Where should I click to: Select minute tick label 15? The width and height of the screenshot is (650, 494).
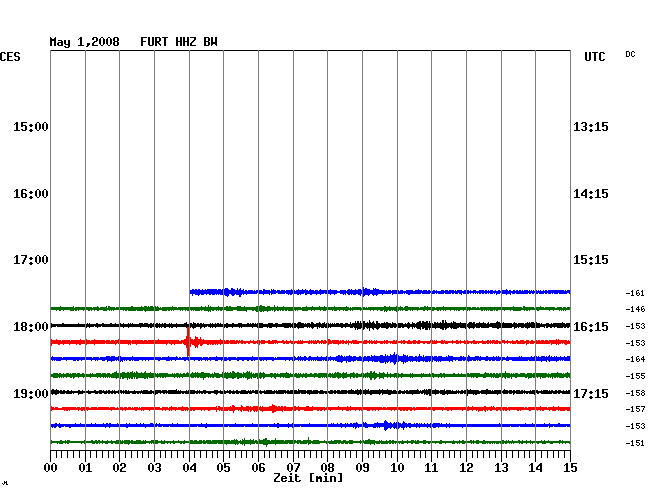tap(570, 468)
